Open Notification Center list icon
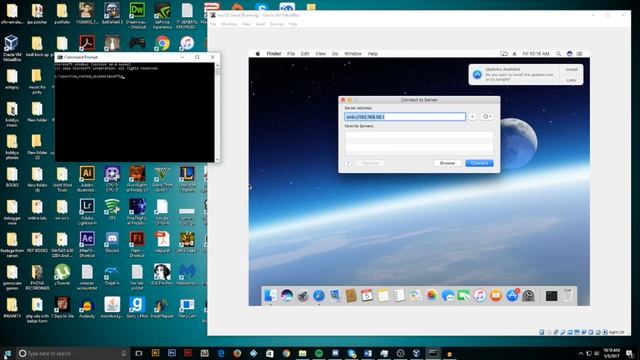This screenshot has width=640, height=360. (580, 53)
